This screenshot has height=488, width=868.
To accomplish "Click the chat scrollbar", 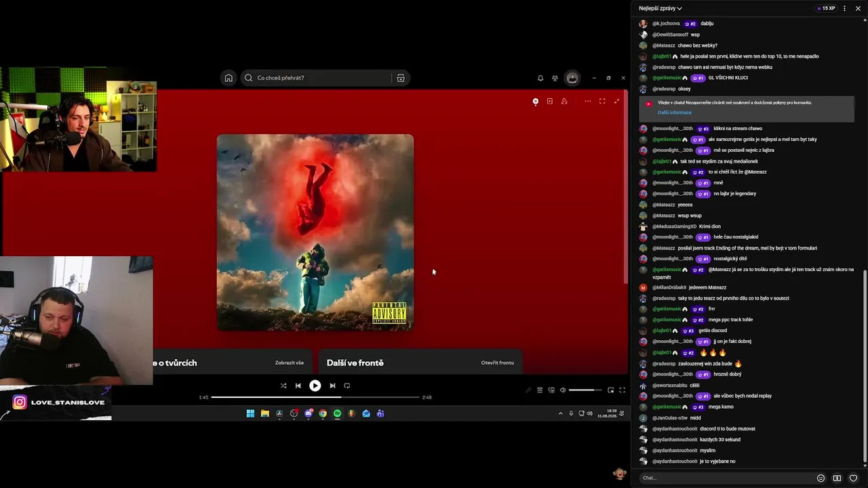I will tap(865, 366).
